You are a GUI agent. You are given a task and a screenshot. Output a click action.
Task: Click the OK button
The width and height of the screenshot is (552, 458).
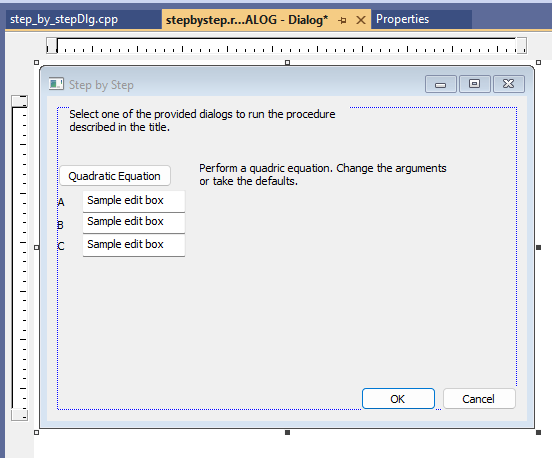point(398,399)
